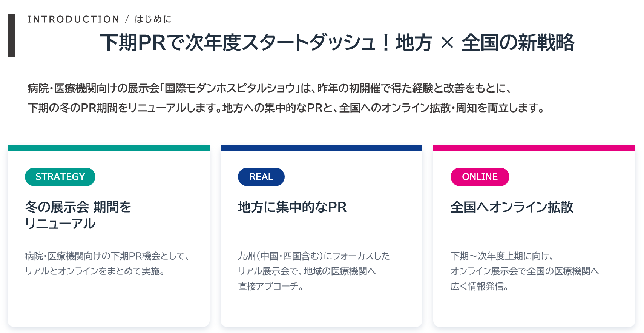Click the intro paragraph mentioning 国際モダンホスピタルショウ
The image size is (644, 333).
(x=270, y=88)
